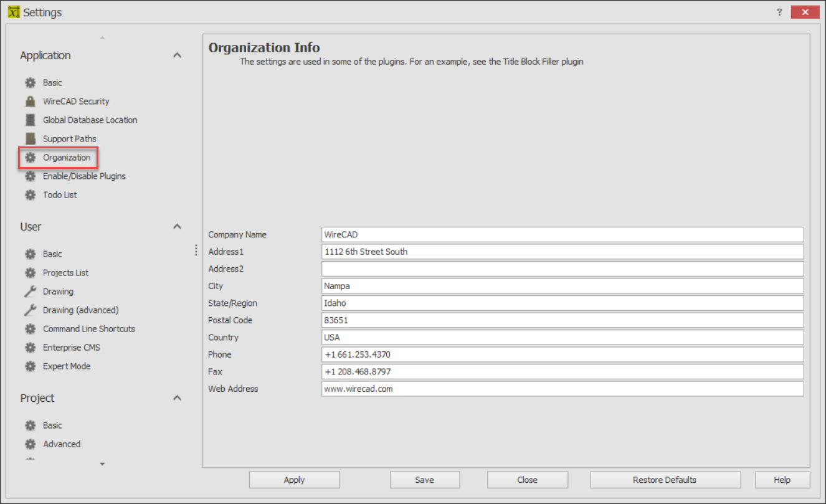Click the Web Address field
This screenshot has height=504, width=826.
[563, 389]
